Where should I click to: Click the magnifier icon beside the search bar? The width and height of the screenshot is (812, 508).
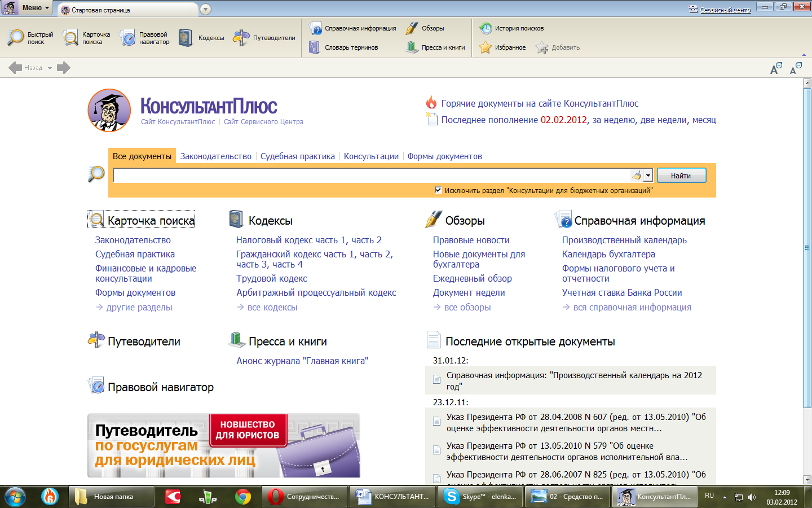(x=96, y=174)
